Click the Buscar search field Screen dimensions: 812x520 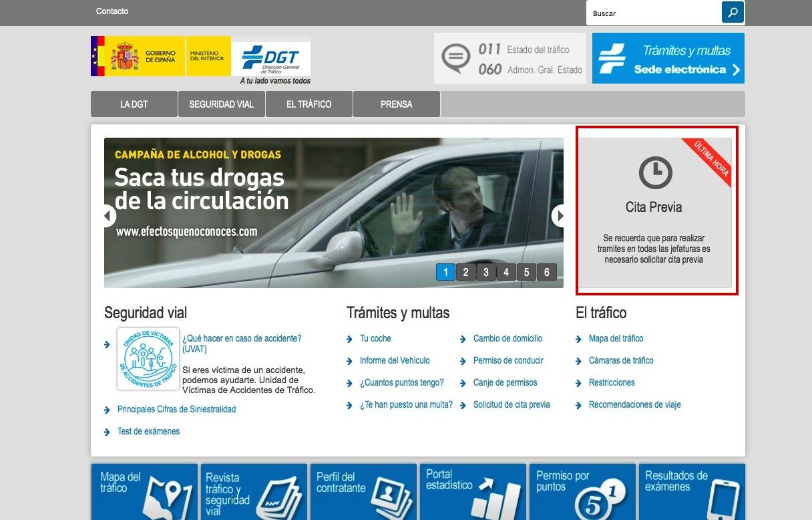pyautogui.click(x=653, y=13)
